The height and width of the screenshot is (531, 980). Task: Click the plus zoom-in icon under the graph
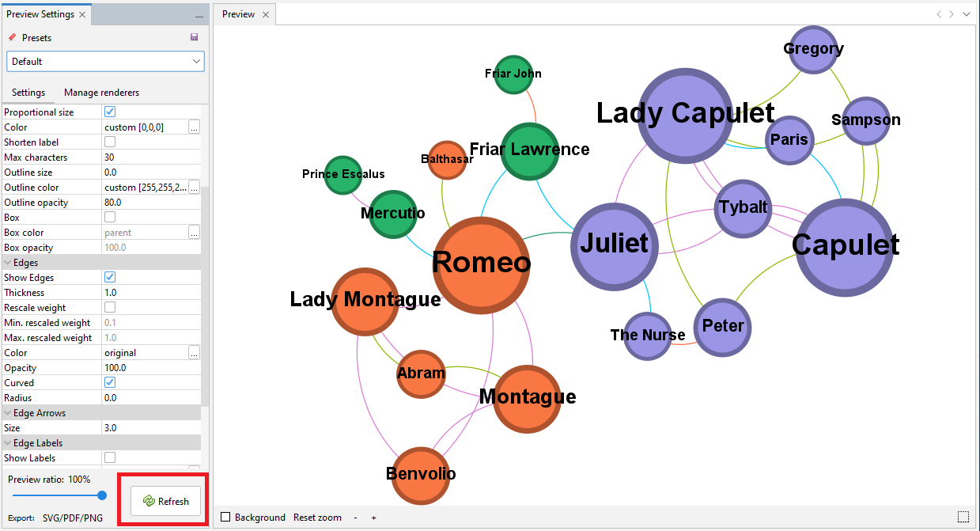373,518
